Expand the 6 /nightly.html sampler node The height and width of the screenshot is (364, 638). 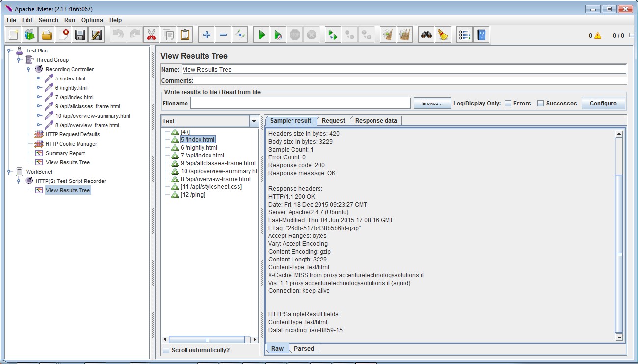[38, 88]
